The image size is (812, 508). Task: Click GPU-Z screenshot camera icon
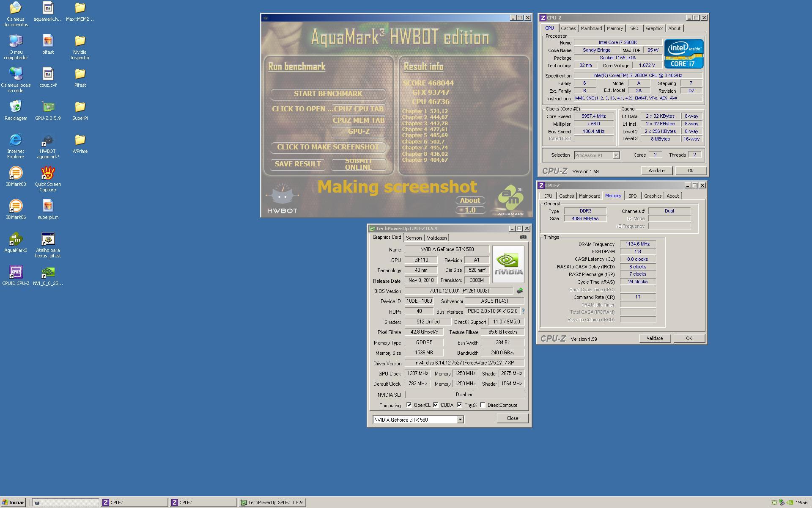[523, 237]
